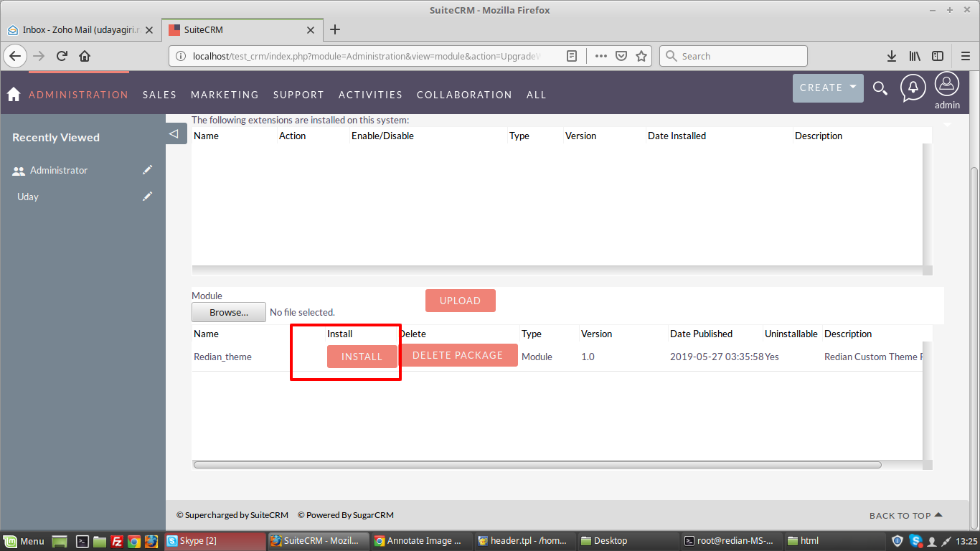Open the COLLABORATION menu
The width and height of the screenshot is (980, 551).
click(x=464, y=95)
